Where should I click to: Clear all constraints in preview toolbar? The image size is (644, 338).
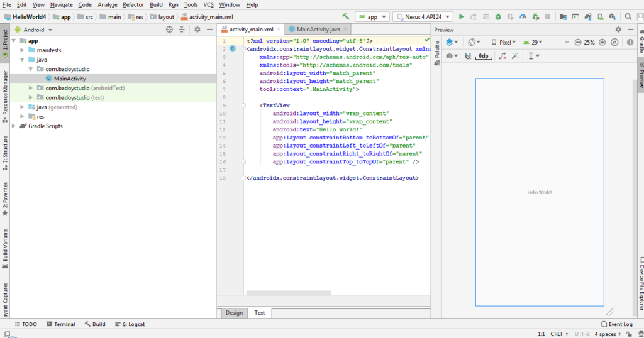coord(502,56)
